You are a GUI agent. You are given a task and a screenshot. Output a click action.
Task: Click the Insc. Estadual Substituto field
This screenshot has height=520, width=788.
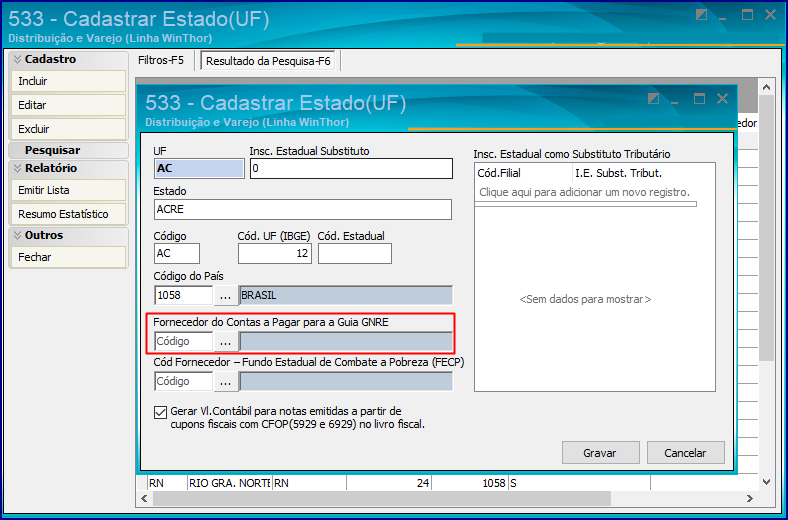click(x=351, y=168)
